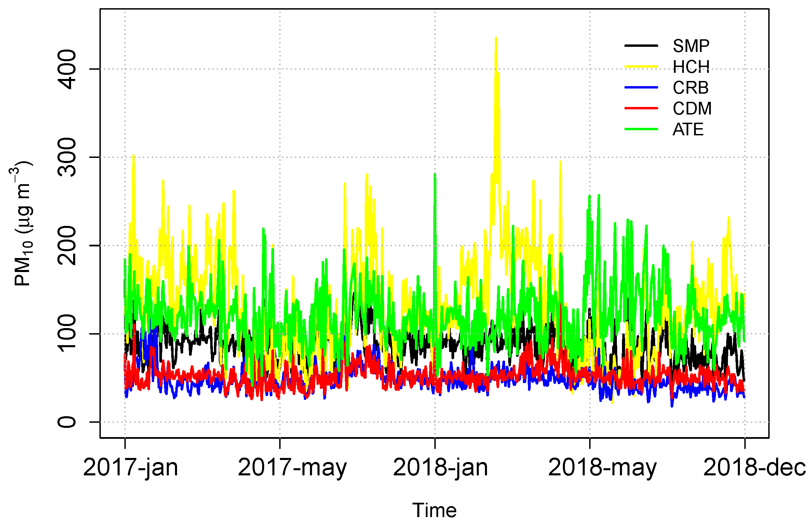Select the CDM legend label

pos(692,109)
